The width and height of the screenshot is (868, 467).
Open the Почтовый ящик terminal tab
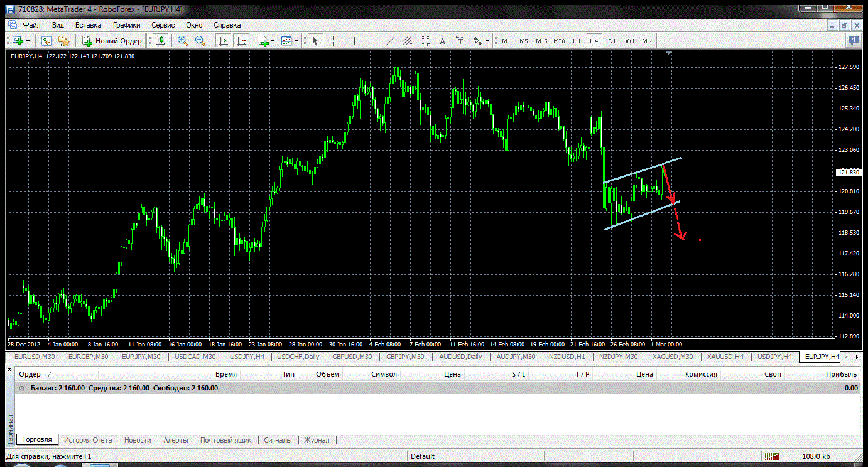tap(226, 440)
